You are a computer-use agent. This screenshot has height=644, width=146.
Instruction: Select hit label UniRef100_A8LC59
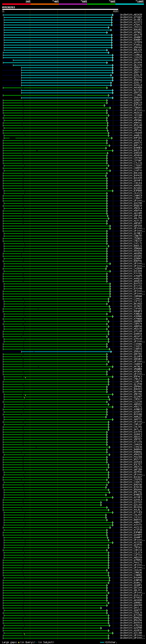click(131, 218)
